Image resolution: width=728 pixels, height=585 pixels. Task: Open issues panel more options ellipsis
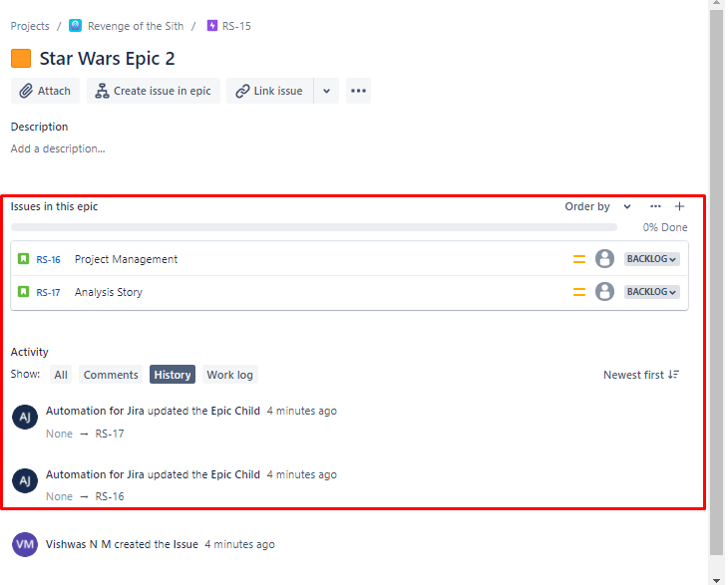click(655, 206)
